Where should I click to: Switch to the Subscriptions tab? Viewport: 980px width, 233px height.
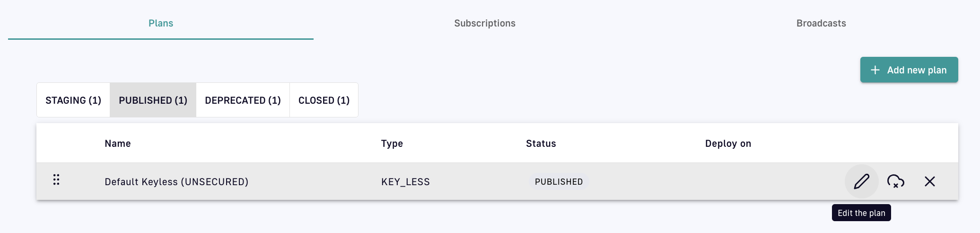pyautogui.click(x=485, y=23)
